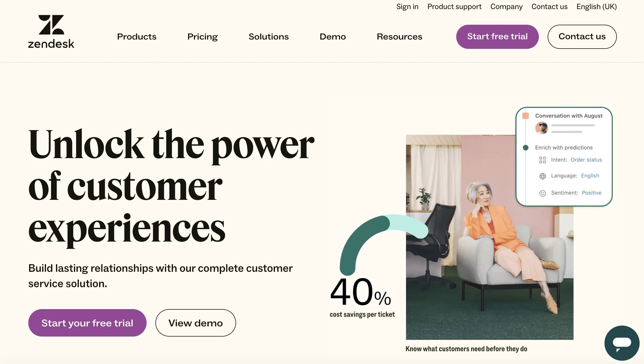The image size is (644, 364).
Task: Sign in to Zendesk
Action: [x=407, y=6]
